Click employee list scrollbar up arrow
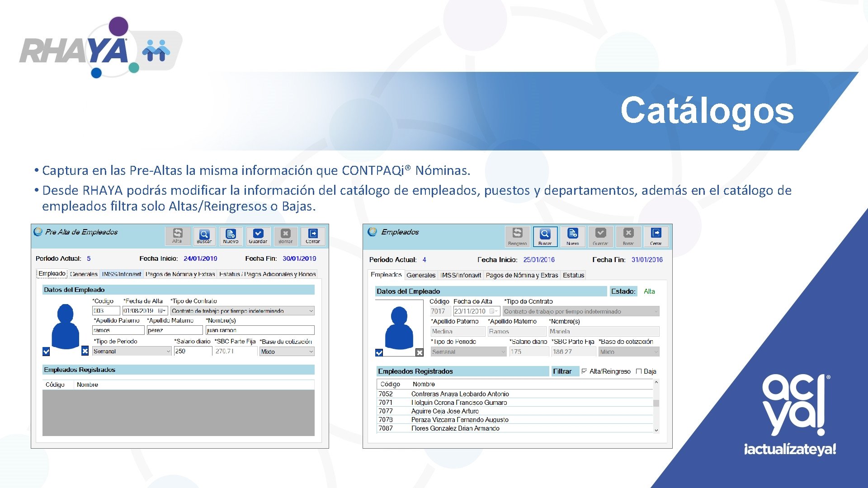The image size is (868, 488). pyautogui.click(x=656, y=383)
